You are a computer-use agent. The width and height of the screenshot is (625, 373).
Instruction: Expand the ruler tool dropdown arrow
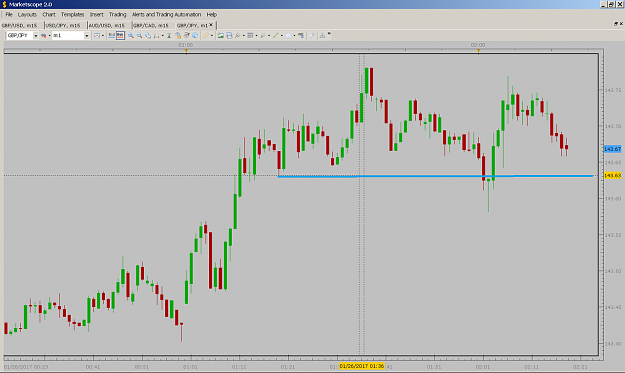tap(212, 35)
